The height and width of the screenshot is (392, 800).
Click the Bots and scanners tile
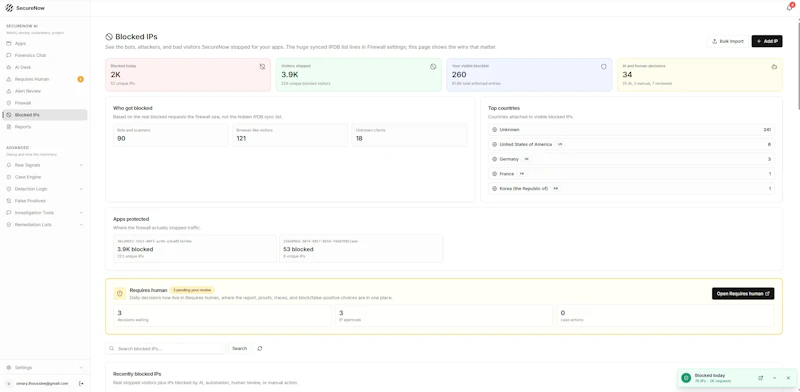(171, 135)
